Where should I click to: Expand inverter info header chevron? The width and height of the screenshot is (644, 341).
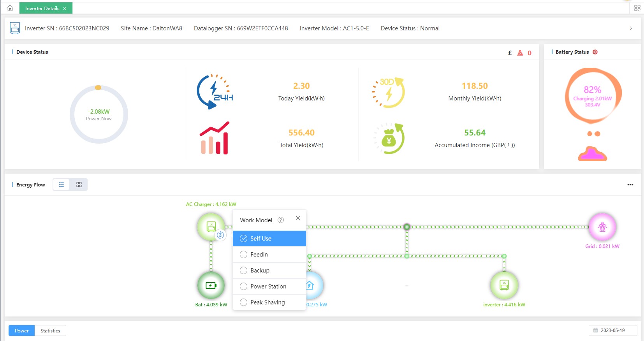pyautogui.click(x=631, y=28)
